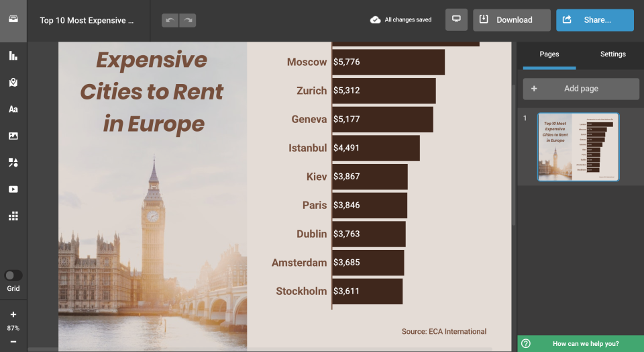Zoom out with the minus icon
This screenshot has height=352, width=644.
click(13, 342)
